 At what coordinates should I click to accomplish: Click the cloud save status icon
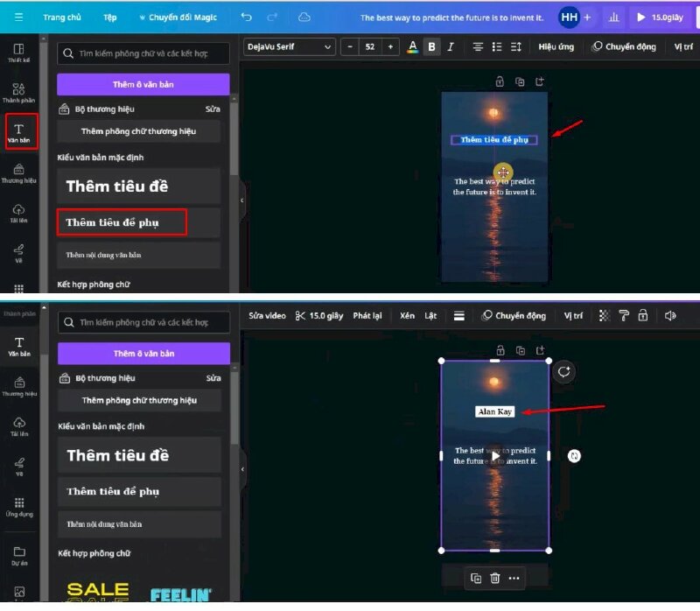pos(304,17)
